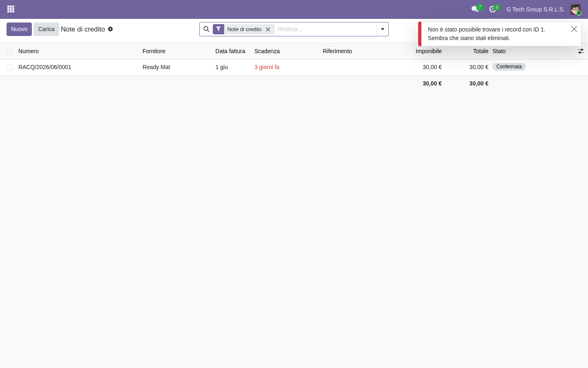Remove the Note di credito filter
Image resolution: width=588 pixels, height=368 pixels.
point(268,29)
